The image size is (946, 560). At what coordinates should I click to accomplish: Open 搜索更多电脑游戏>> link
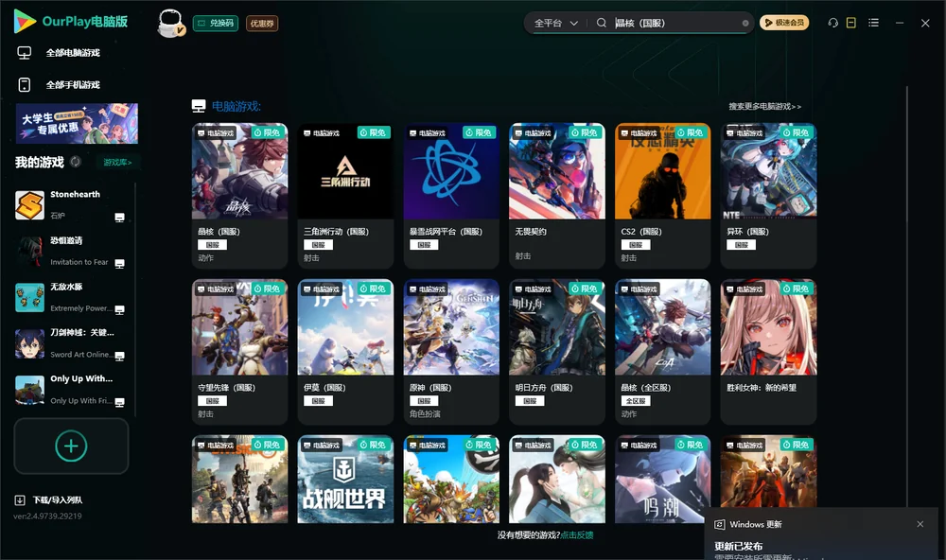point(764,106)
